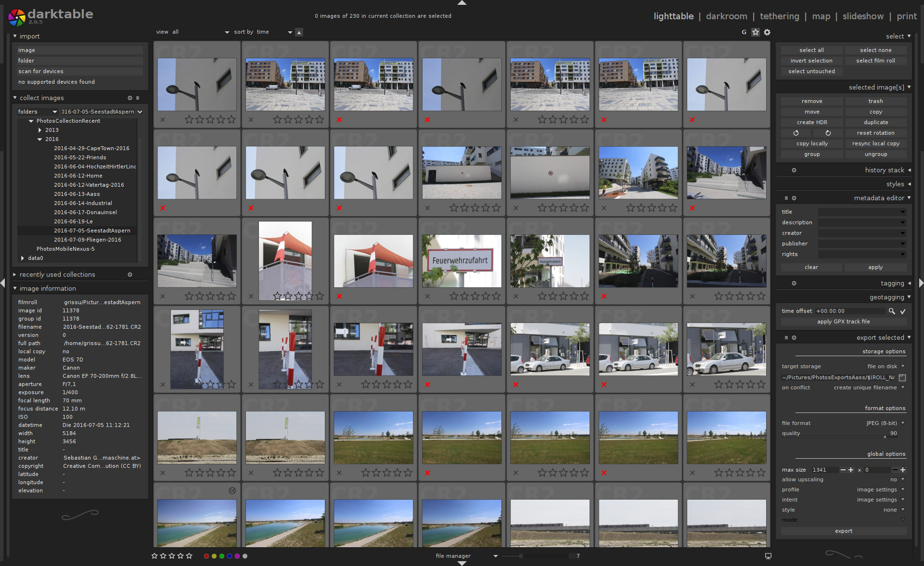924x566 pixels.
Task: Apply the red color label
Action: pos(206,556)
